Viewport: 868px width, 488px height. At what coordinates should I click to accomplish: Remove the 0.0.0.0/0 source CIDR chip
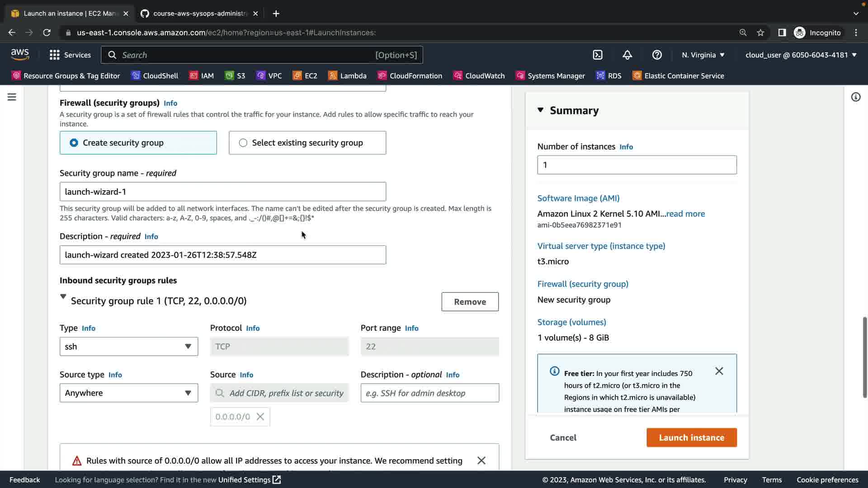(260, 417)
